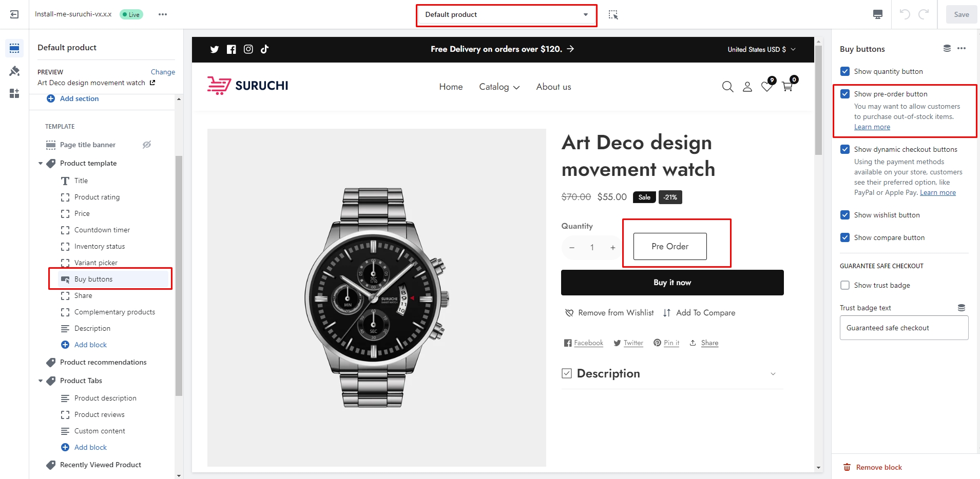Enable the Show trust badge checkbox
Image resolution: width=980 pixels, height=479 pixels.
845,285
